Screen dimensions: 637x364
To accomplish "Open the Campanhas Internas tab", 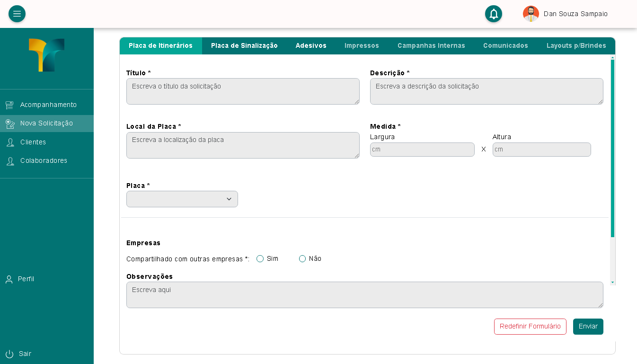I will click(x=431, y=46).
